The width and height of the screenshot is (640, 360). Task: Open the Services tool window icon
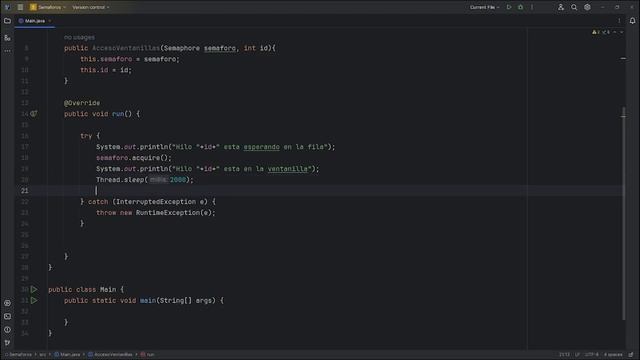(7, 303)
